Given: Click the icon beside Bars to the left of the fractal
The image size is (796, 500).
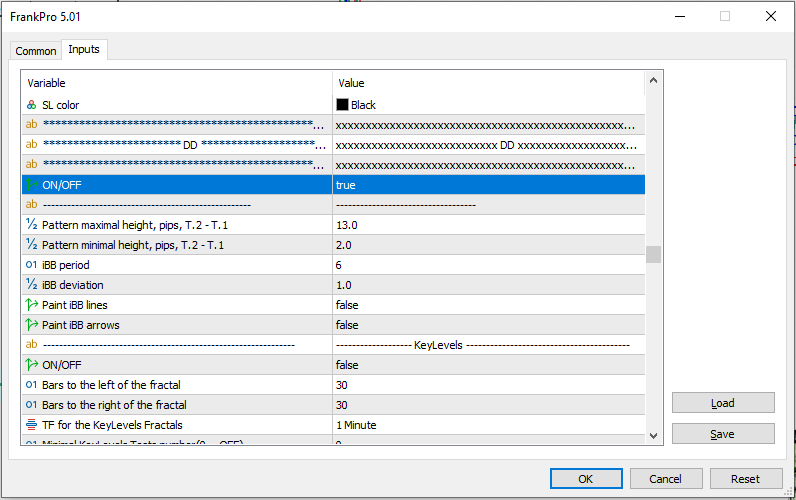Looking at the screenshot, I should tap(31, 385).
